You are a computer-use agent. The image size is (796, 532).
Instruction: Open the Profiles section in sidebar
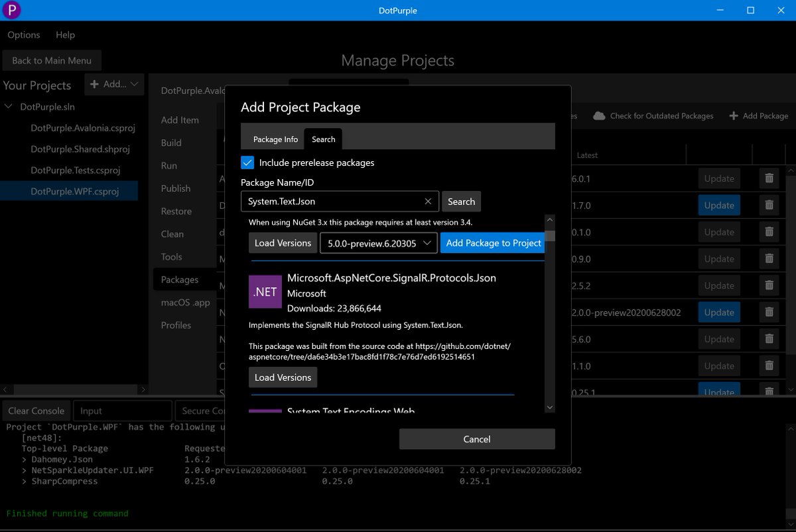(176, 325)
